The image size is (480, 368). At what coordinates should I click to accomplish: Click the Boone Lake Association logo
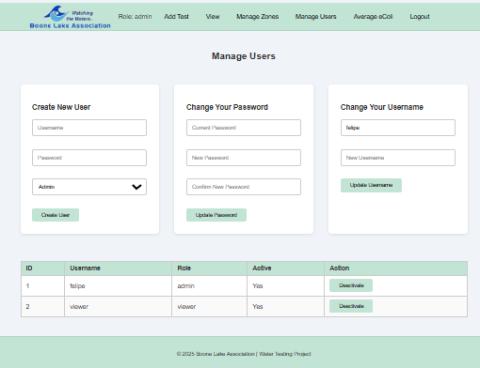[x=70, y=17]
